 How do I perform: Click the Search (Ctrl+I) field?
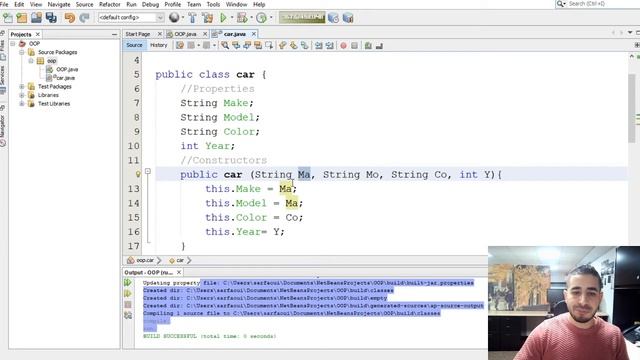coord(598,4)
